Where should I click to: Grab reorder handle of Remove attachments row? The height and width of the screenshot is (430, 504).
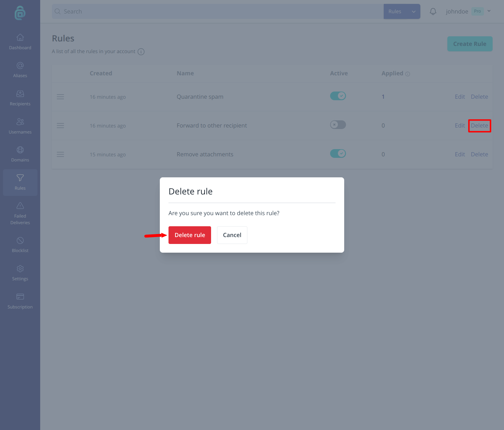[x=60, y=154]
